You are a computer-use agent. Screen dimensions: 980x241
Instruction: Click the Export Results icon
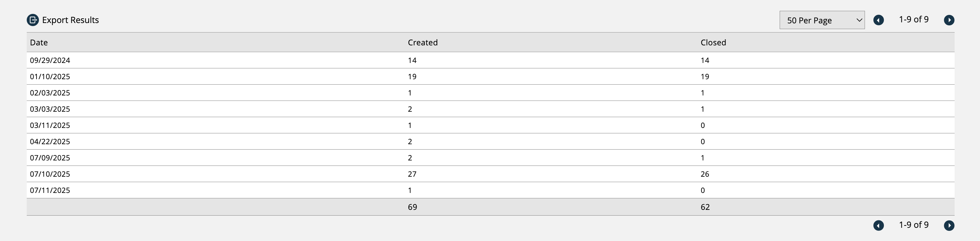click(32, 20)
